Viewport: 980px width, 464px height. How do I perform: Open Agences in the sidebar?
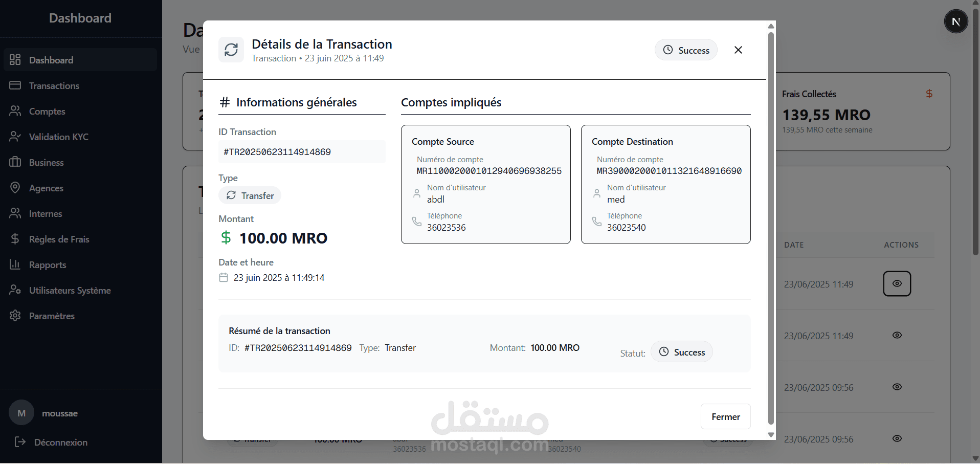tap(80, 188)
